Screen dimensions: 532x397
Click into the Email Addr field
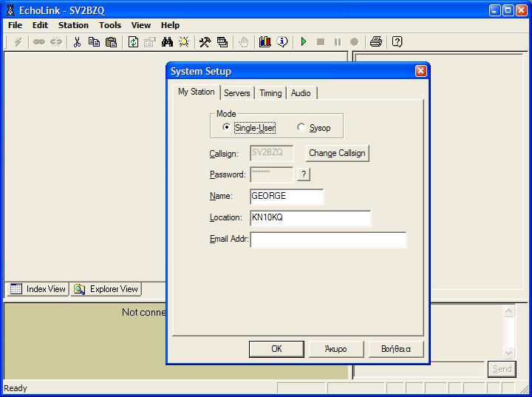click(x=328, y=240)
